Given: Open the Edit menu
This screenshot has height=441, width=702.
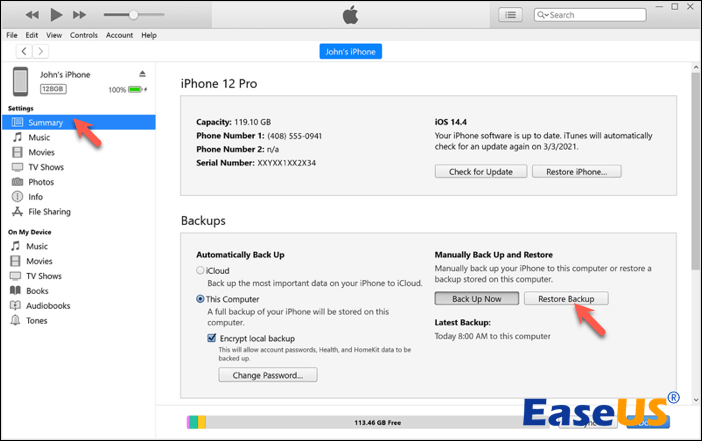Looking at the screenshot, I should pos(31,35).
